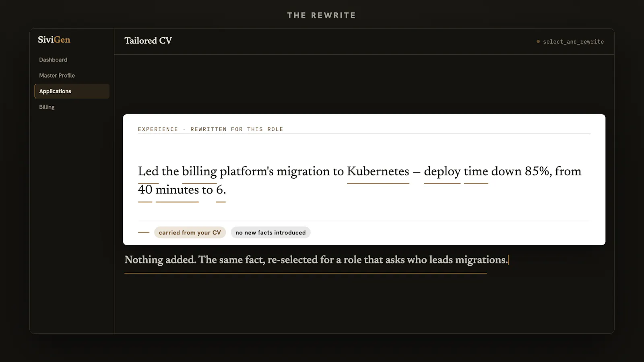Click the 'Tailored CV' heading
Screen dimensions: 644x362
(x=148, y=41)
